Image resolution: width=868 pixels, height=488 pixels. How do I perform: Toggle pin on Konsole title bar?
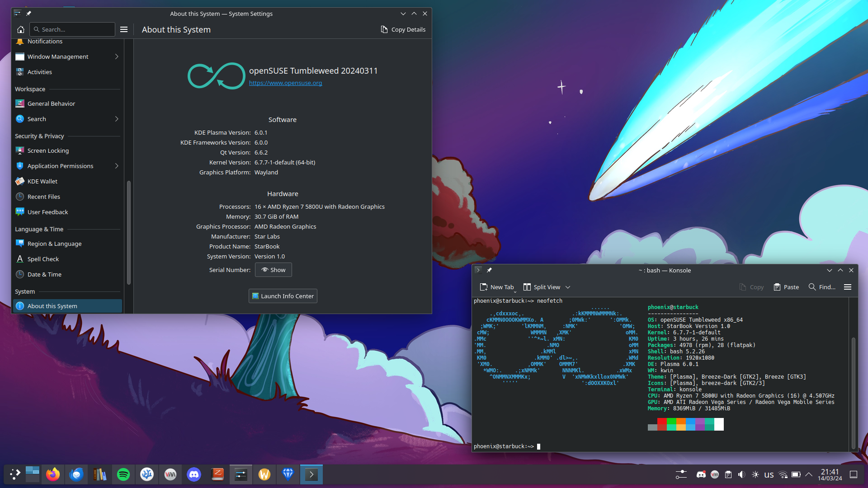pos(489,270)
